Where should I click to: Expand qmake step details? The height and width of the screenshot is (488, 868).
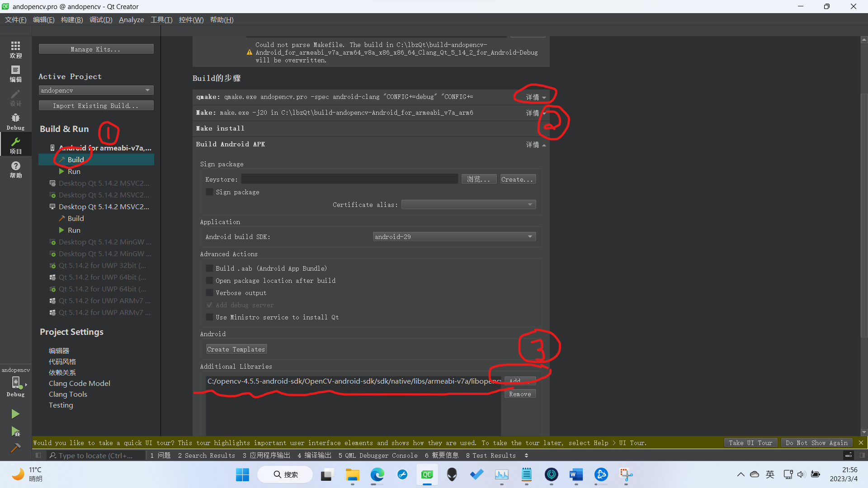tap(536, 97)
